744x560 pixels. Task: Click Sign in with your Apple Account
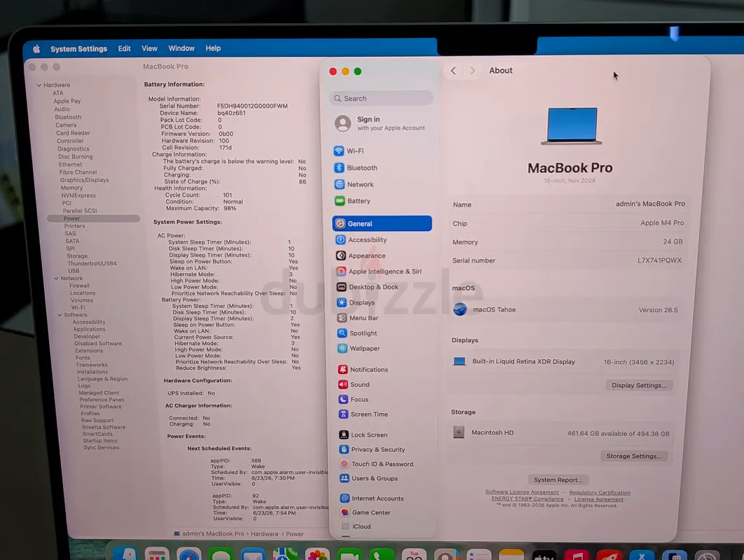point(381,123)
